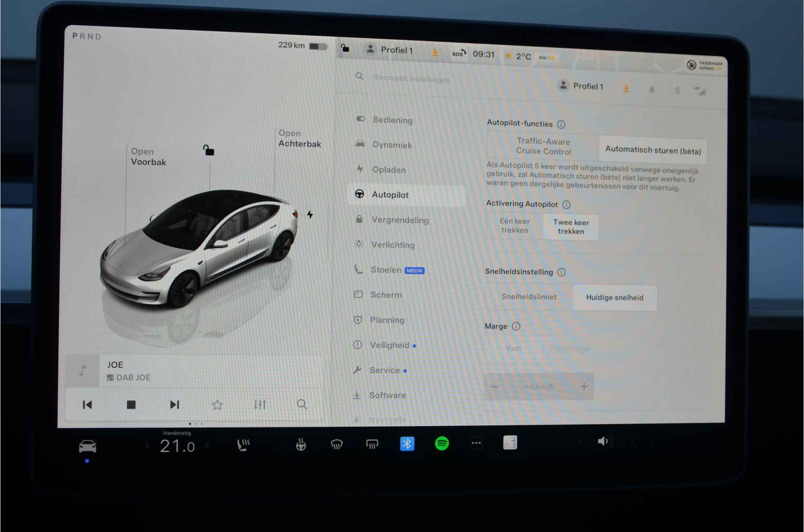Tap Open Achterbak to open the trunk
This screenshot has height=532, width=804.
click(299, 139)
